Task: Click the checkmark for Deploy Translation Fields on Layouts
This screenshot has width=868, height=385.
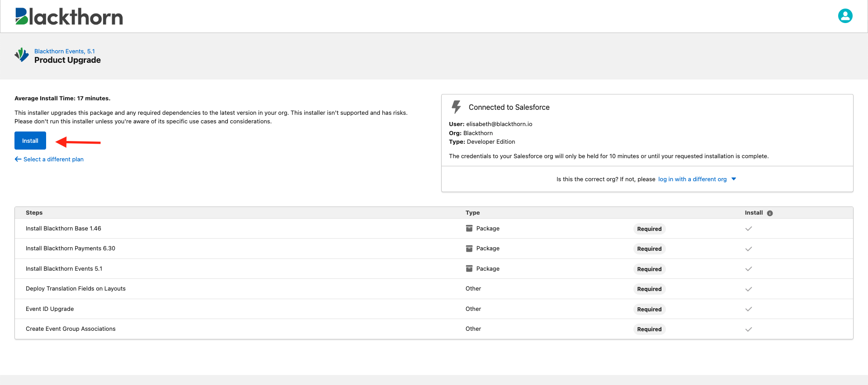Action: click(x=749, y=289)
